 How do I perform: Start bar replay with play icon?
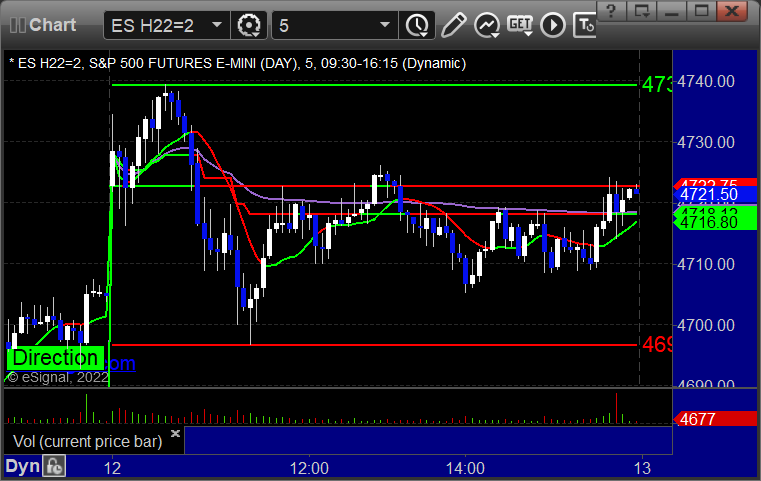553,25
